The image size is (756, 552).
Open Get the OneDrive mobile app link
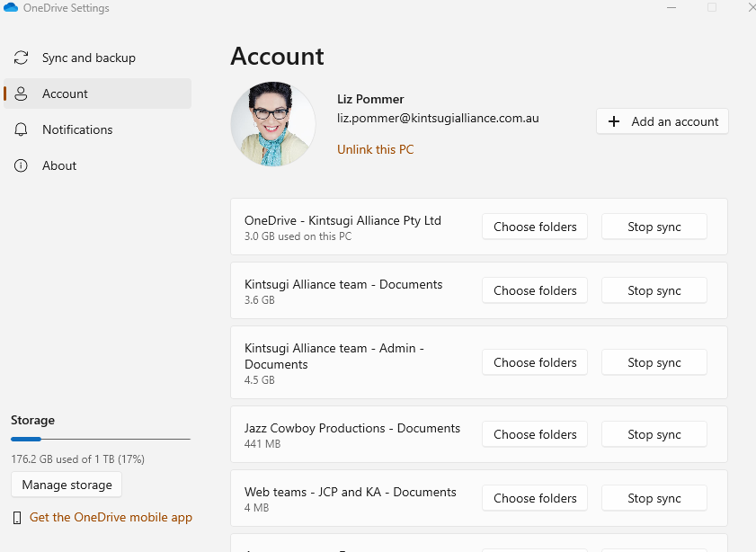(111, 517)
